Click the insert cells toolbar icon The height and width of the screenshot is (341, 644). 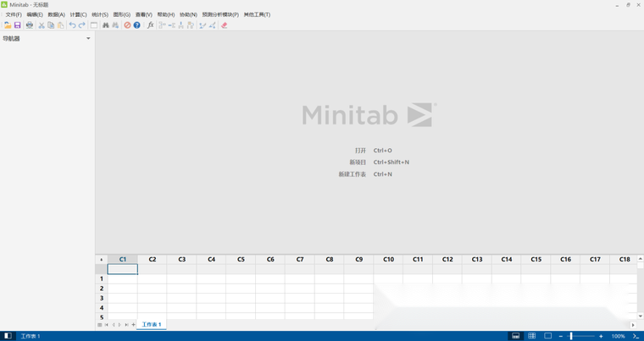click(162, 25)
